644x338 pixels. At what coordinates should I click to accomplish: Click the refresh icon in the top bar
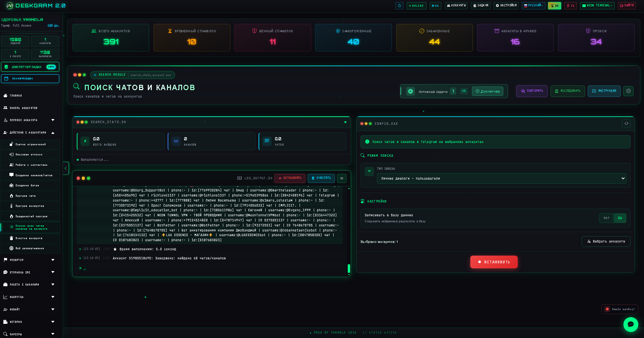click(399, 6)
